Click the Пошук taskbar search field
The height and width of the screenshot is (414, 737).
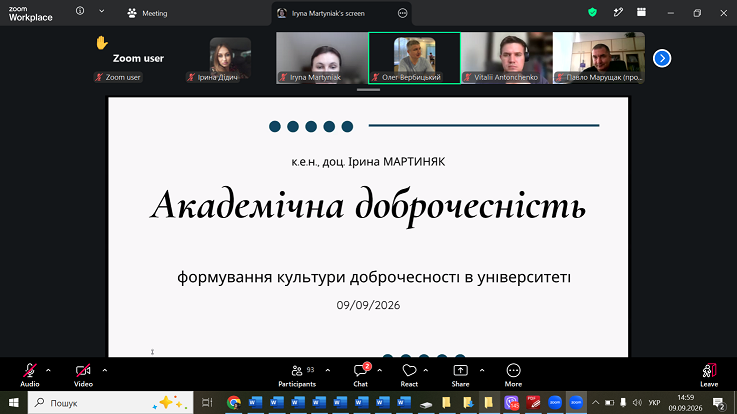[x=110, y=403]
